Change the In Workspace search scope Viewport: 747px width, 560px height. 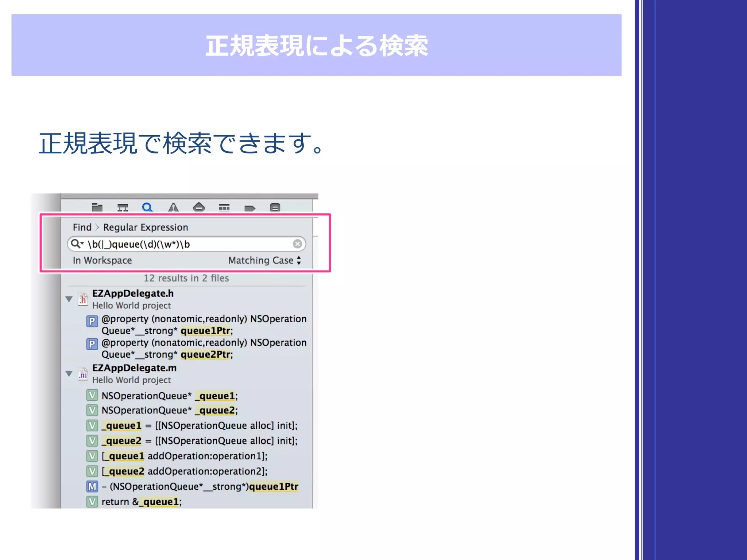(102, 260)
